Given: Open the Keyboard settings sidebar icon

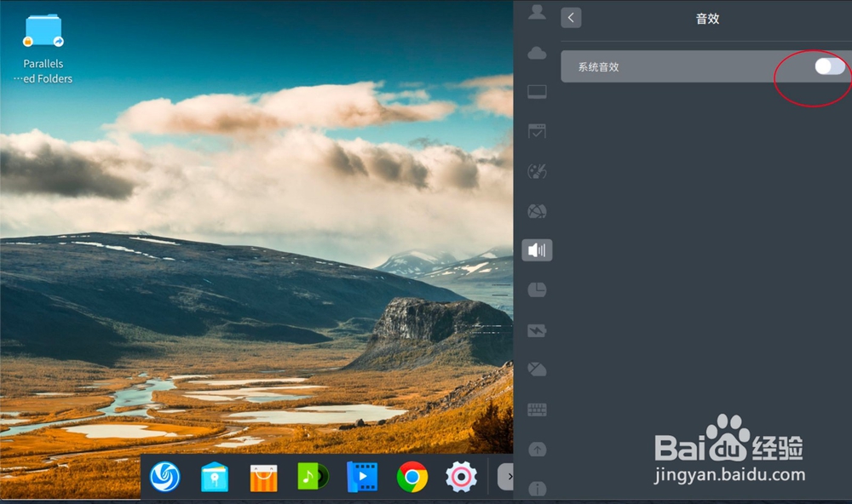Looking at the screenshot, I should coord(537,409).
